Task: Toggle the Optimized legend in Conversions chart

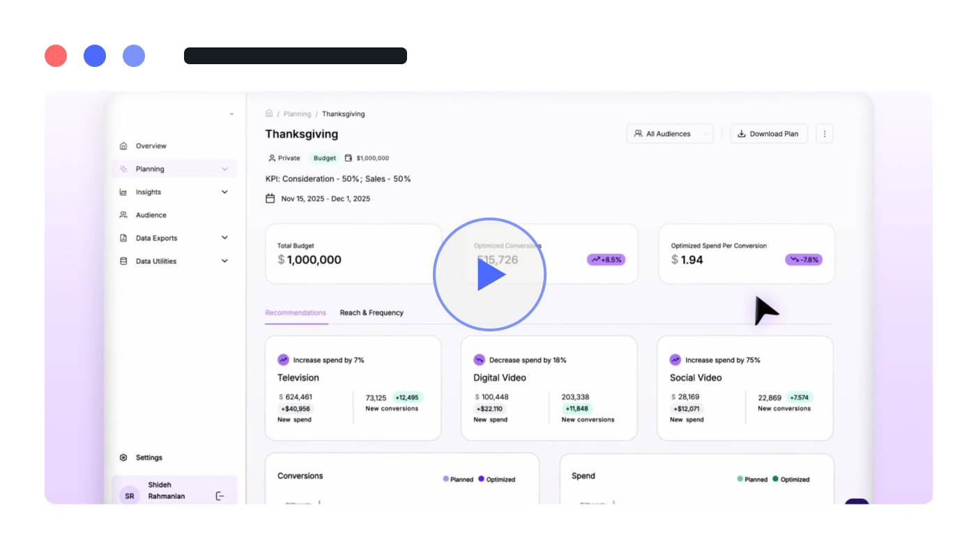Action: click(x=497, y=479)
